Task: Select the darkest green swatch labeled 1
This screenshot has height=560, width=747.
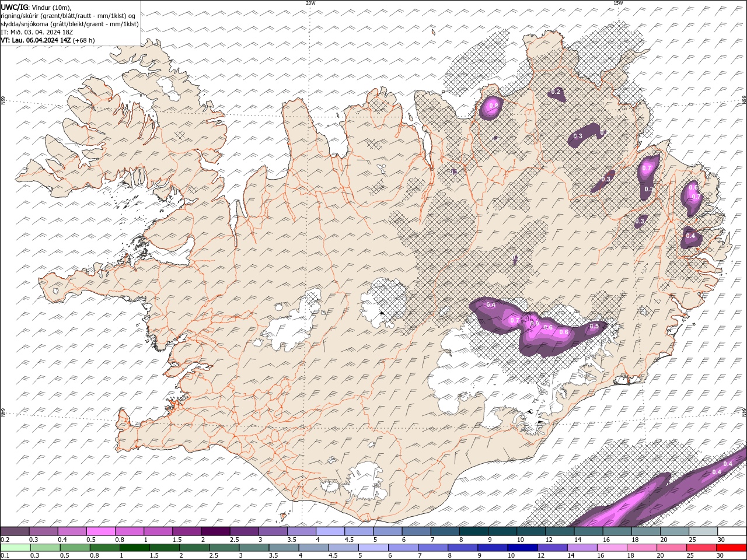Action: click(134, 548)
